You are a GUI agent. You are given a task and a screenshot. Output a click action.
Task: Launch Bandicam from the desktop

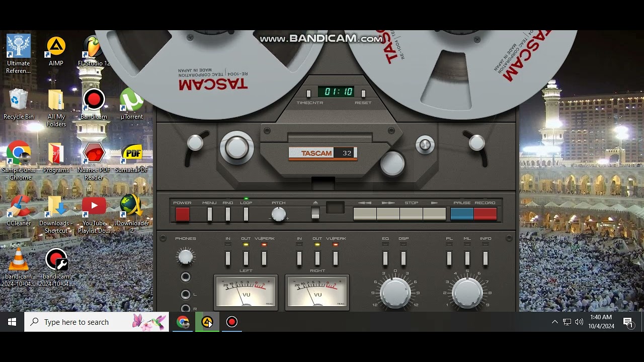(x=94, y=104)
